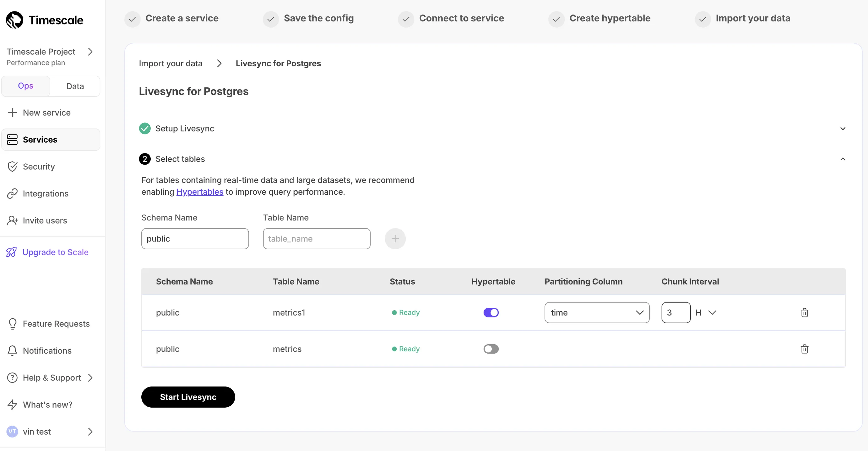The width and height of the screenshot is (868, 451).
Task: Click the Connect to service step checkmark
Action: click(x=406, y=19)
